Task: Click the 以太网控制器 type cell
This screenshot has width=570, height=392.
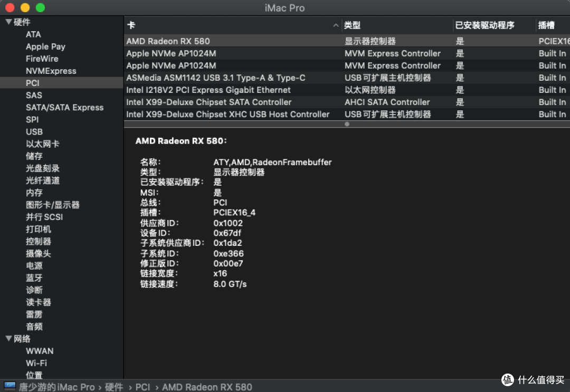Action: (x=370, y=90)
